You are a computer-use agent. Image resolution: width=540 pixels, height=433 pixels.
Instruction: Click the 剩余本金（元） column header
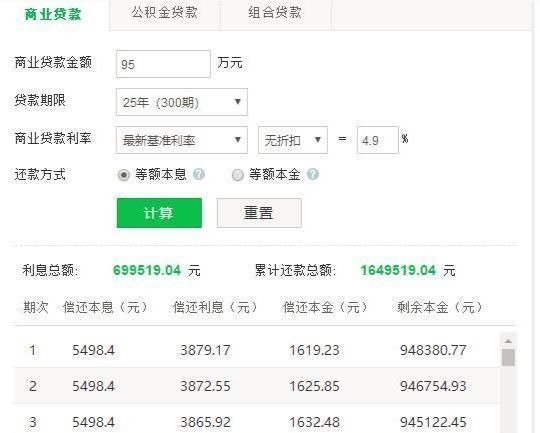click(439, 307)
